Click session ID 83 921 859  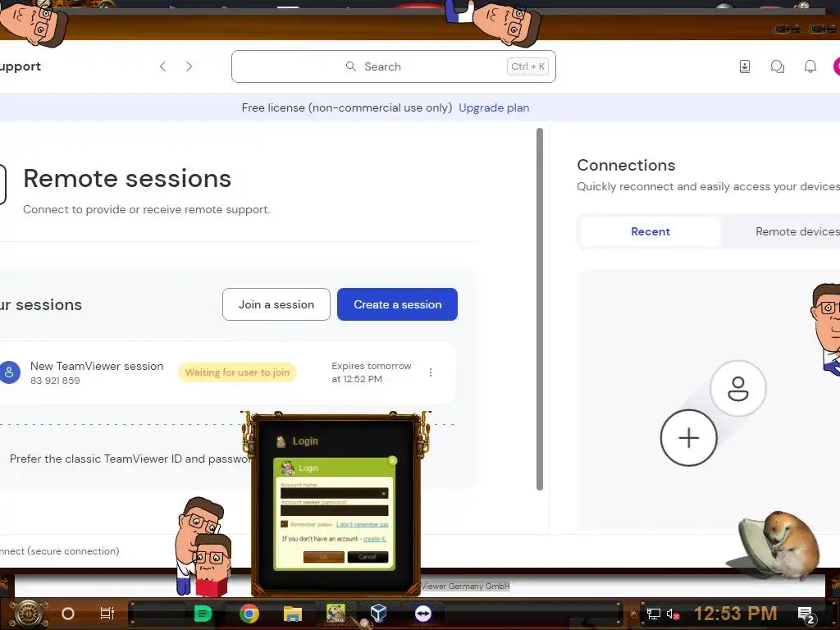click(55, 381)
